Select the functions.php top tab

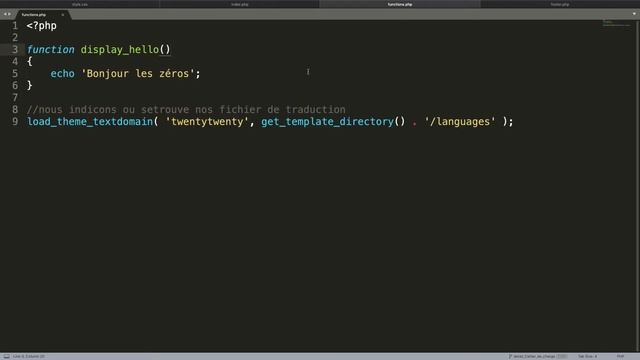(400, 4)
